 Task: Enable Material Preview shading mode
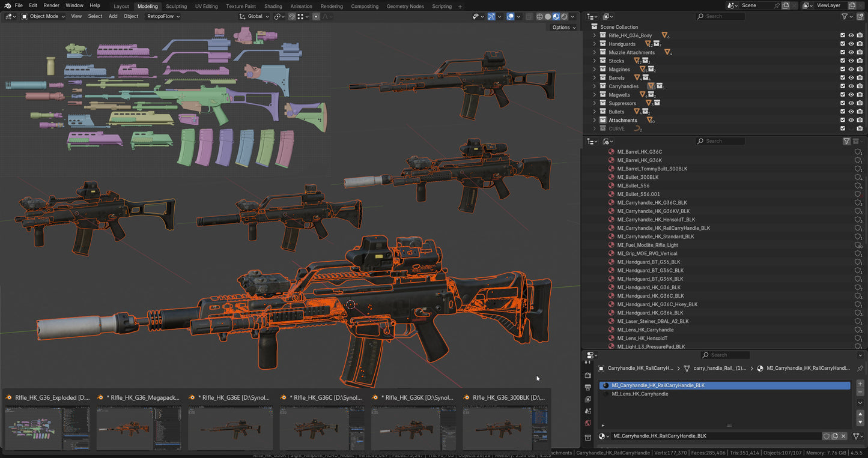click(x=556, y=16)
